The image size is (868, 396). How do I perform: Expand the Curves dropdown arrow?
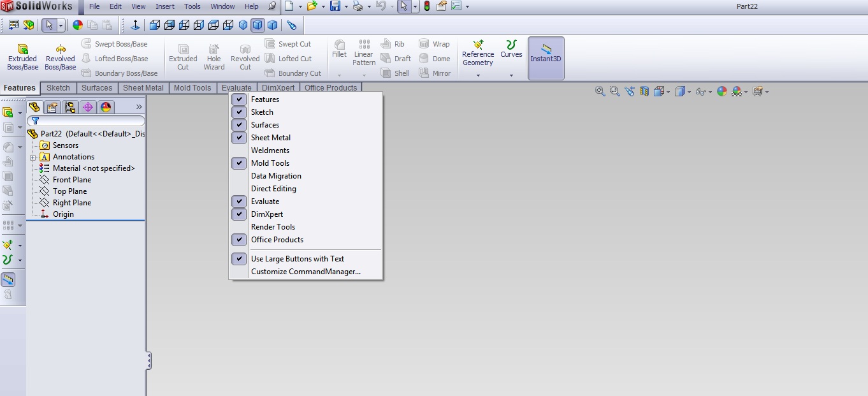(x=511, y=75)
